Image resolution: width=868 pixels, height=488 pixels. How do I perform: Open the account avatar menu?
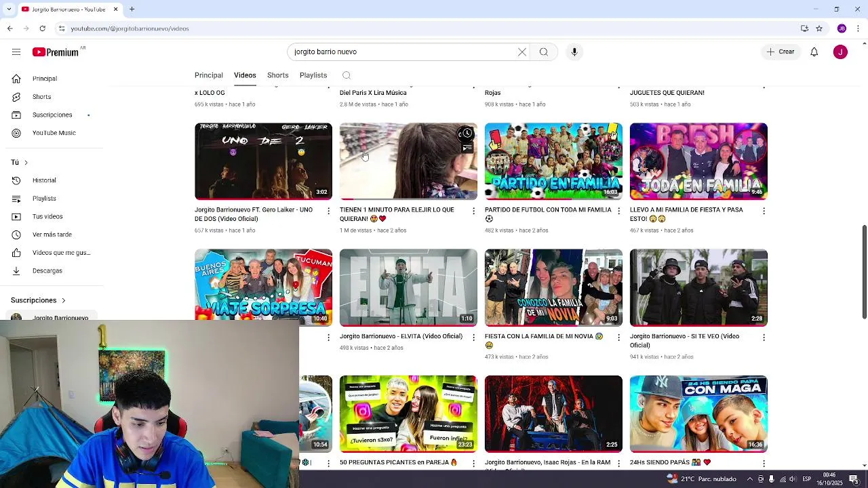click(x=840, y=52)
